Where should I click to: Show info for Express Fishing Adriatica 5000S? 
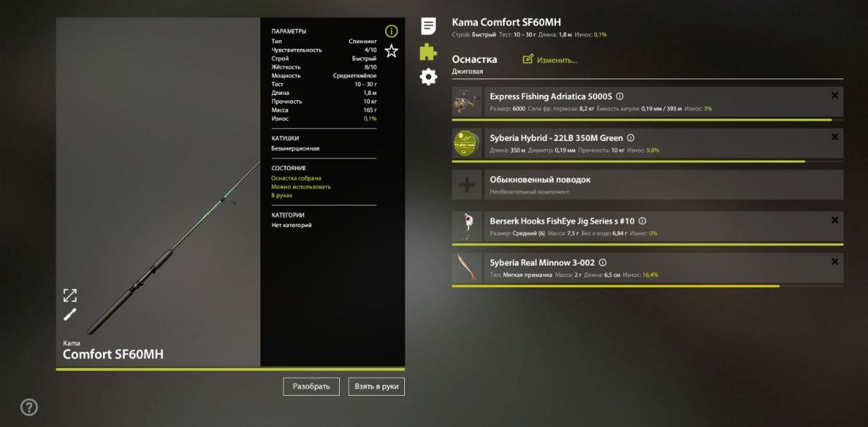[620, 97]
